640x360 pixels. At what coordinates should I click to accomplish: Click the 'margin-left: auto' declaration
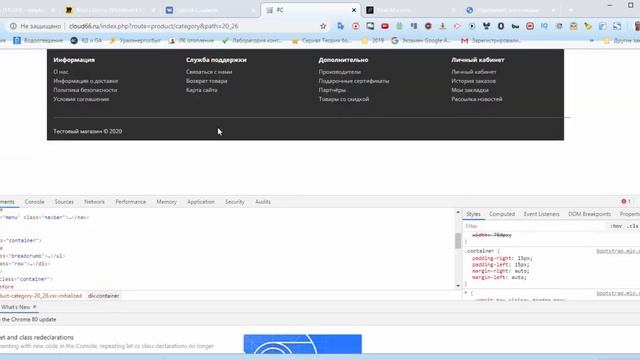pos(499,278)
